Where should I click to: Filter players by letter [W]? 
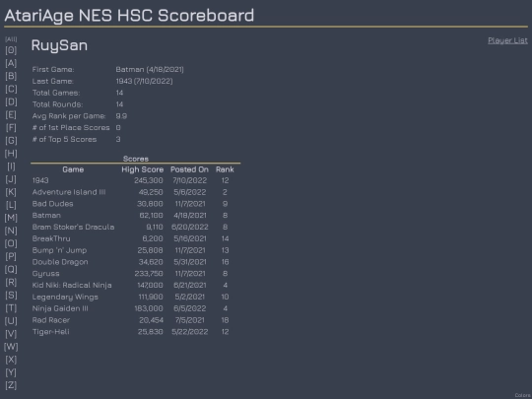(x=11, y=347)
